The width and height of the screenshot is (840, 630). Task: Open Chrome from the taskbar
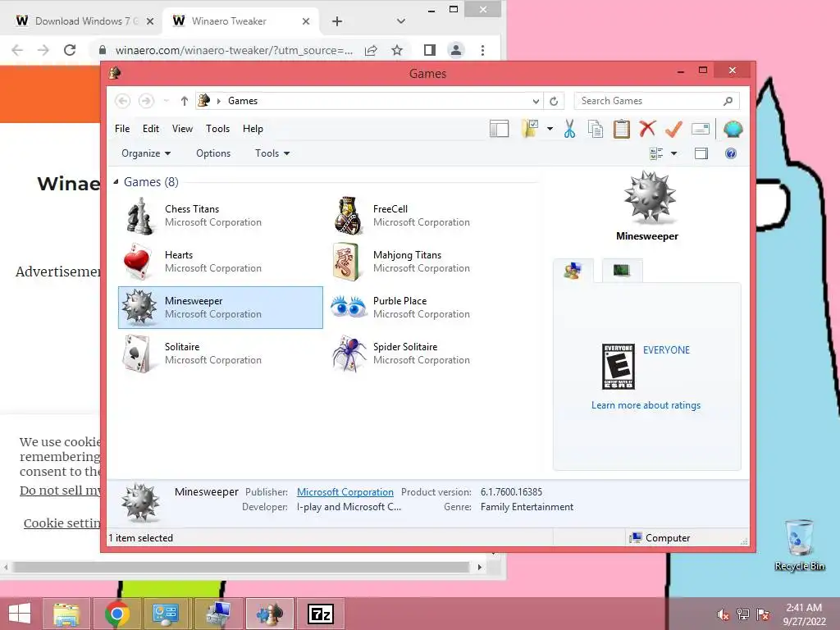tap(117, 614)
